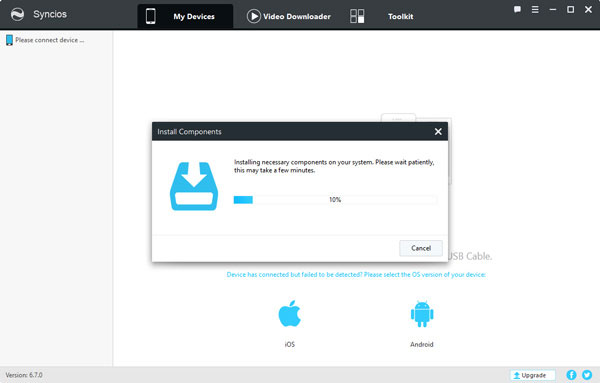Image resolution: width=600 pixels, height=383 pixels.
Task: Click the Syncios logo icon
Action: coord(17,14)
